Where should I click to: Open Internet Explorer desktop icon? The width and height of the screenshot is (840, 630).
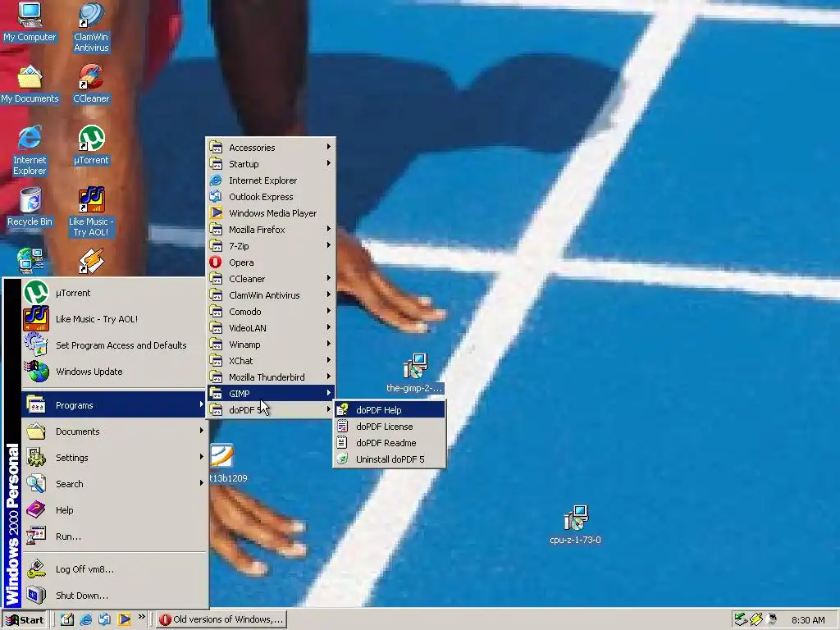[30, 151]
